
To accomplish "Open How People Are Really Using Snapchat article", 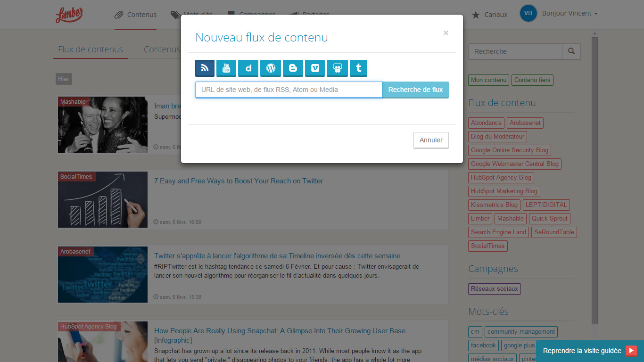I will (280, 336).
